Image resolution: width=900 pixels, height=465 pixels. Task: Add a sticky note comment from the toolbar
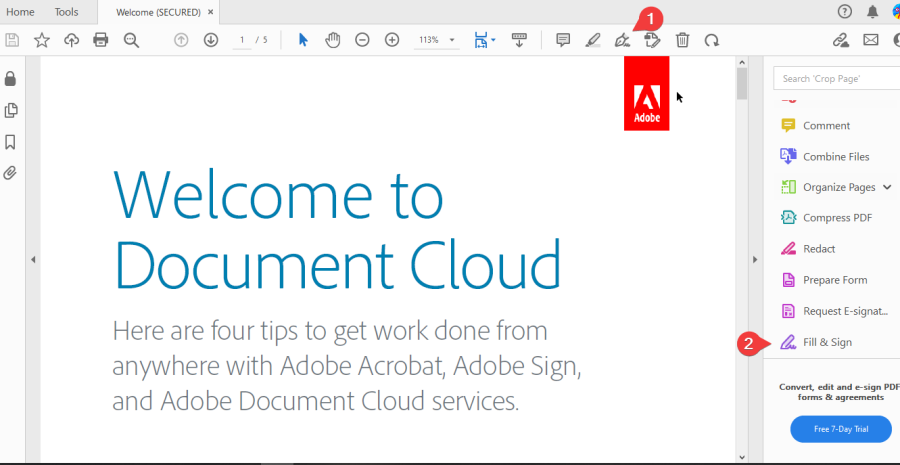[x=563, y=40]
